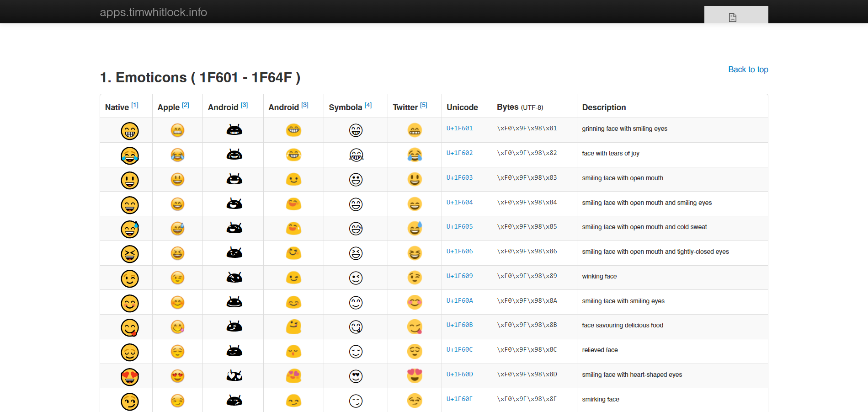Image resolution: width=868 pixels, height=412 pixels.
Task: Open the U+1F60D unicode link
Action: 459,375
